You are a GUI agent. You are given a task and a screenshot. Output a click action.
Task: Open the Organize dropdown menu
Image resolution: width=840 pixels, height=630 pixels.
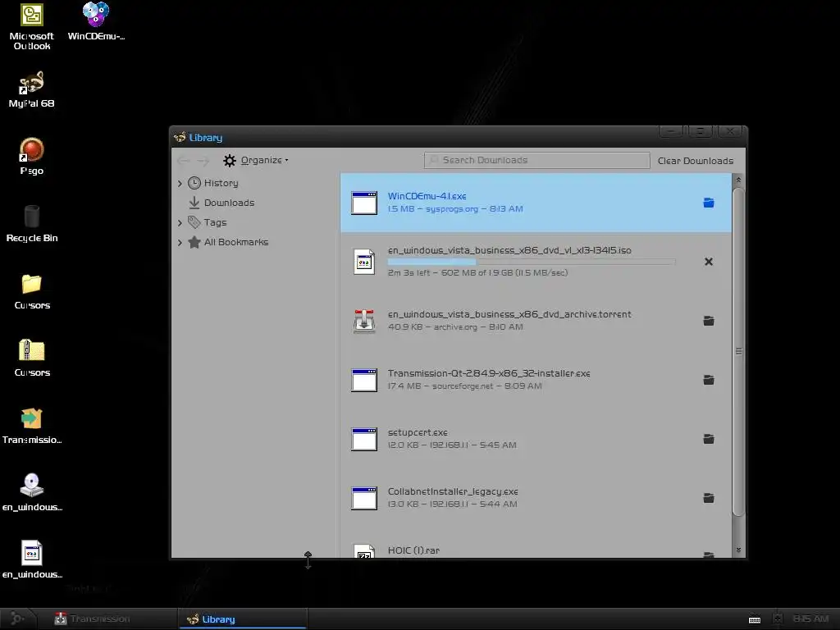pyautogui.click(x=256, y=160)
